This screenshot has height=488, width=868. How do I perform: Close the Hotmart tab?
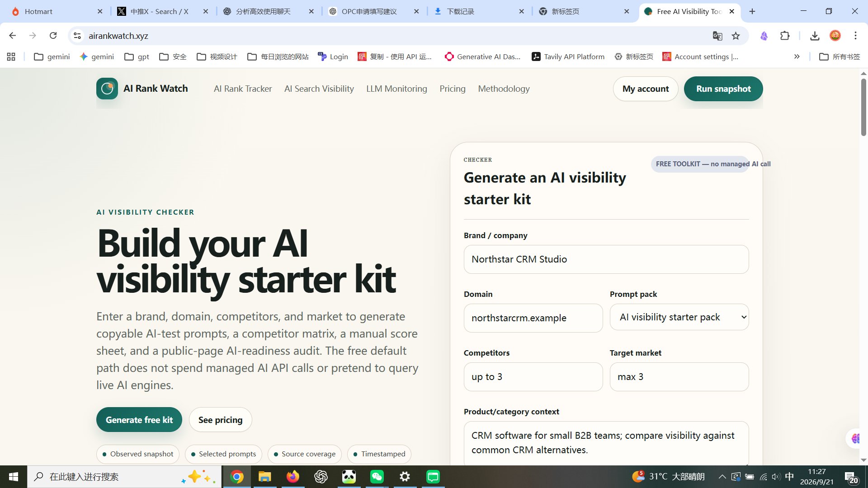100,11
